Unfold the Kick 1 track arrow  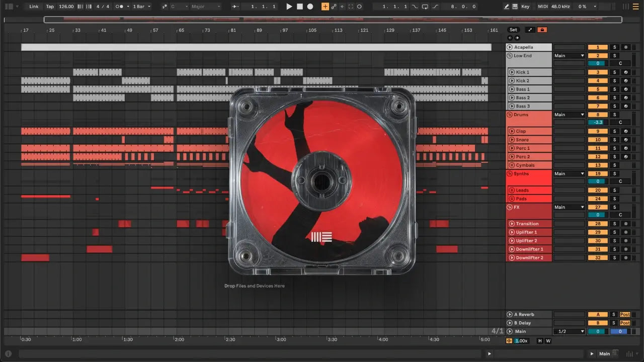pyautogui.click(x=512, y=72)
